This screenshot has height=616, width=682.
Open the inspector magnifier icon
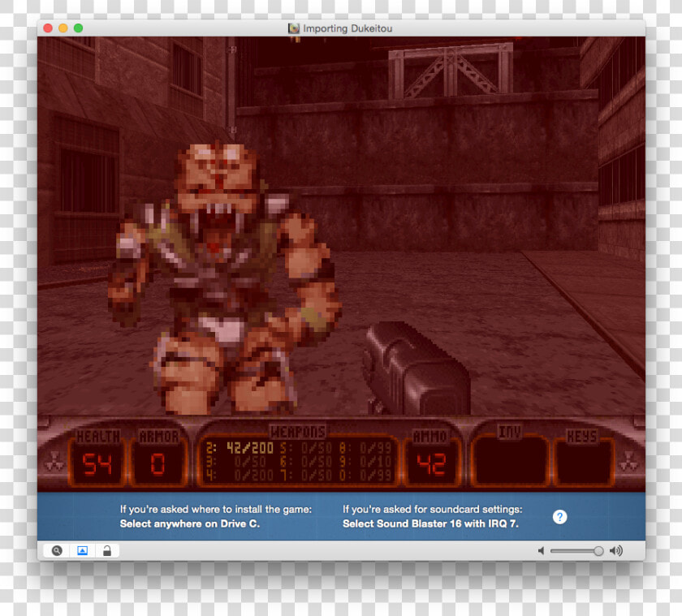click(x=57, y=551)
